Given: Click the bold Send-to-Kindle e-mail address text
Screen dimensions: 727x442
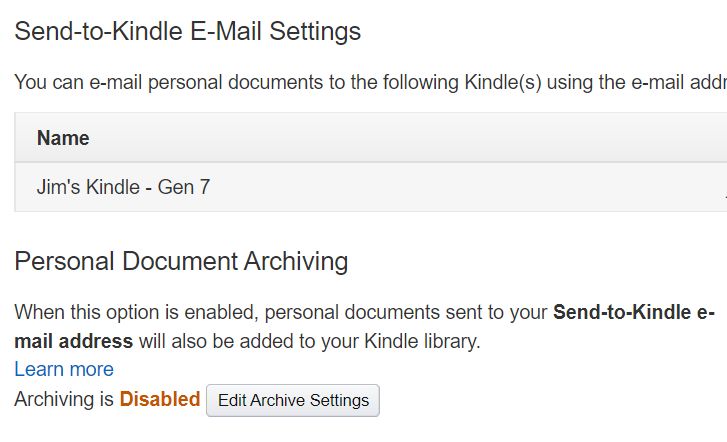Looking at the screenshot, I should click(633, 312).
